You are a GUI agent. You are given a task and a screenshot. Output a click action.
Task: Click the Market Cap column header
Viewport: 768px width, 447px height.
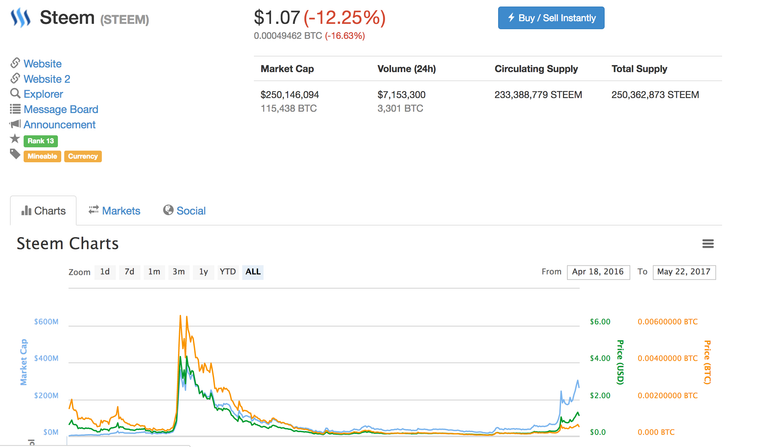tap(287, 69)
